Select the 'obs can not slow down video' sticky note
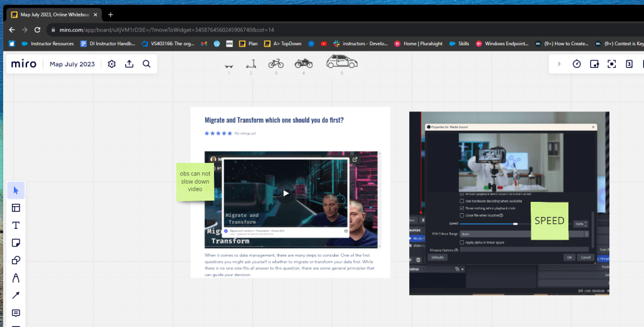The width and height of the screenshot is (644, 327). click(195, 182)
